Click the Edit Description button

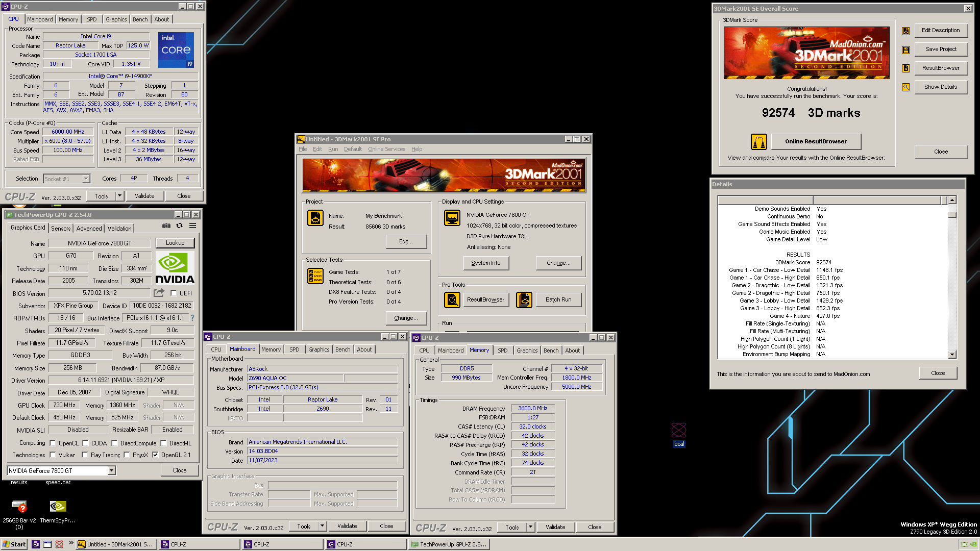pyautogui.click(x=941, y=30)
